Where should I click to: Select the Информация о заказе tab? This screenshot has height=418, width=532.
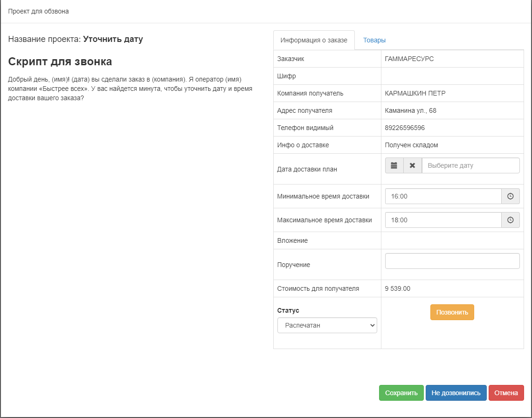[x=314, y=40]
